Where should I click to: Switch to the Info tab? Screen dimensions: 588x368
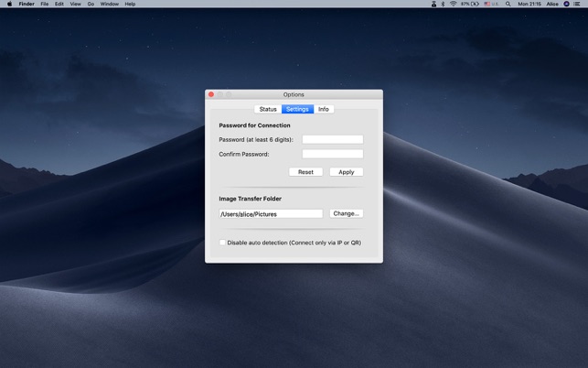point(324,109)
